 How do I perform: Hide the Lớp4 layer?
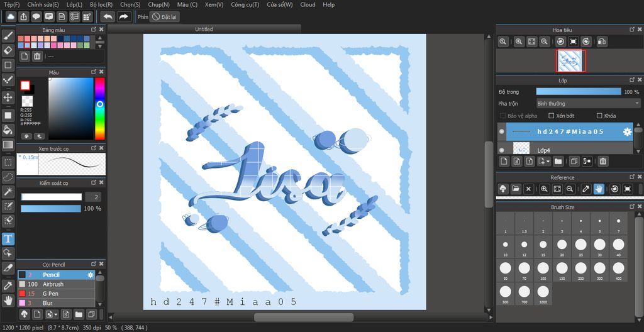coord(501,150)
